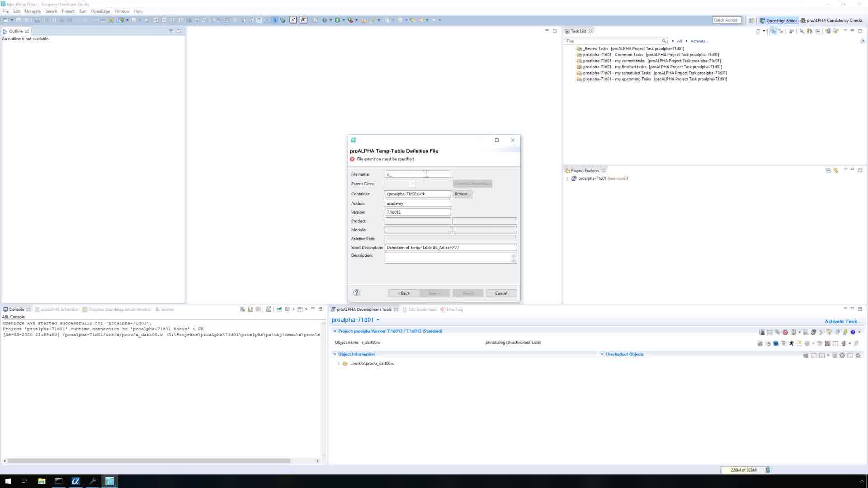Open File Explorer from the taskbar
This screenshot has height=488, width=868.
coord(42,481)
